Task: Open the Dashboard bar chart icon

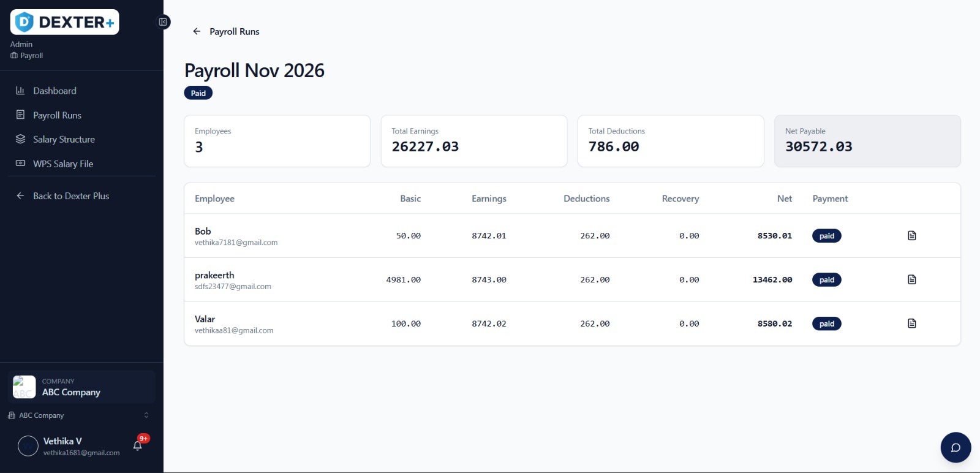Action: pyautogui.click(x=20, y=91)
